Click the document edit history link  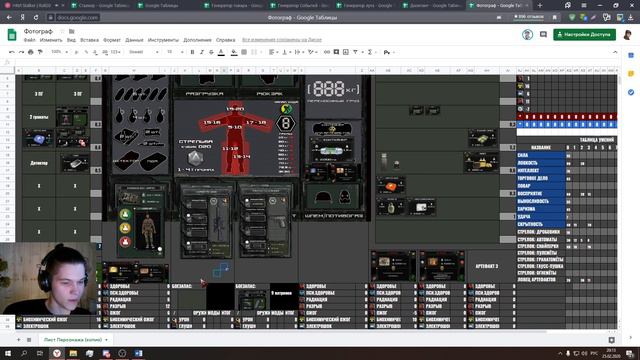click(x=282, y=40)
